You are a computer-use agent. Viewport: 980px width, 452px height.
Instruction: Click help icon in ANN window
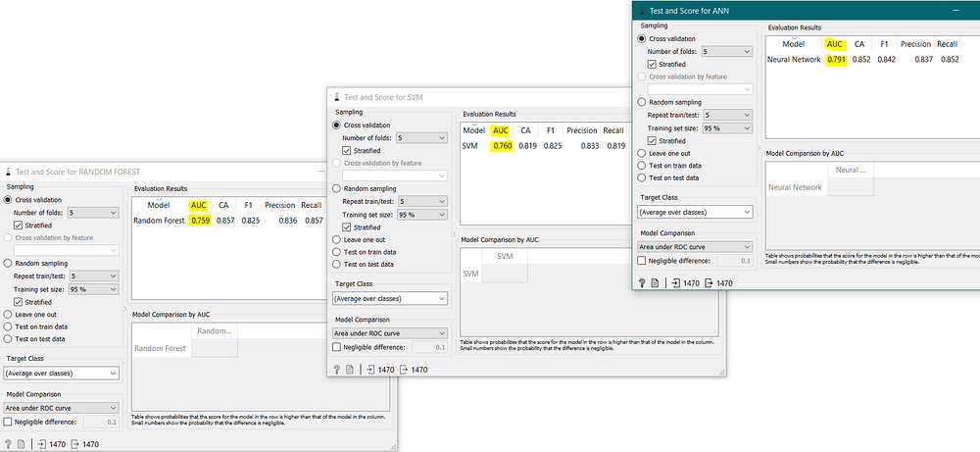(x=641, y=283)
